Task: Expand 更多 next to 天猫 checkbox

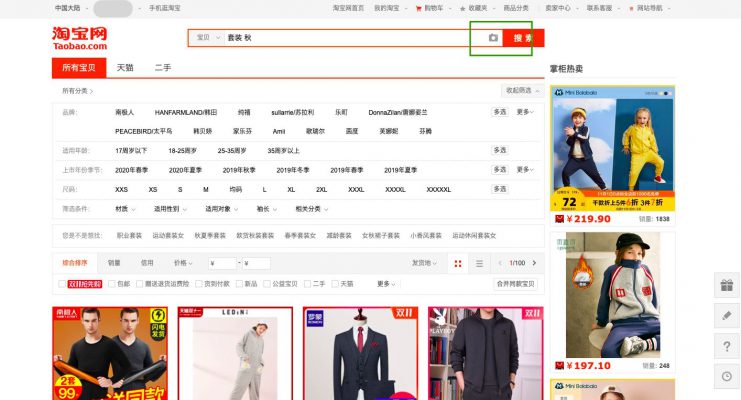Action: tap(386, 284)
